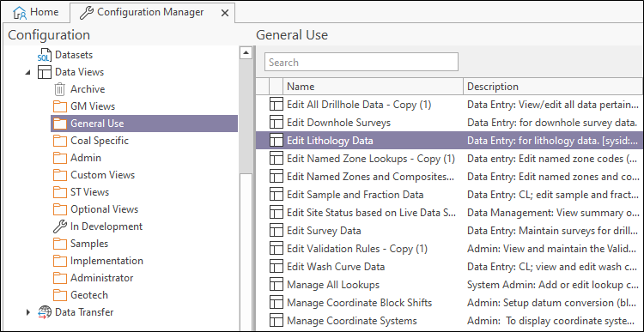Click the Optional Views folder icon
644x332 pixels.
tap(60, 209)
